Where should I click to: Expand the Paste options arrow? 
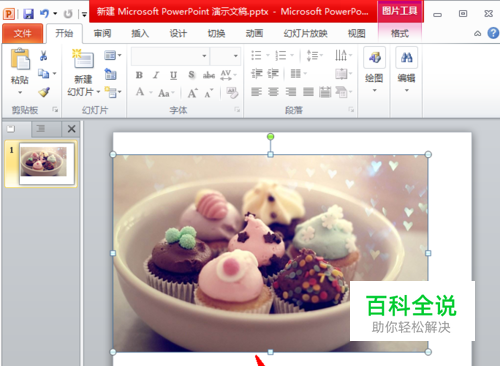click(20, 92)
